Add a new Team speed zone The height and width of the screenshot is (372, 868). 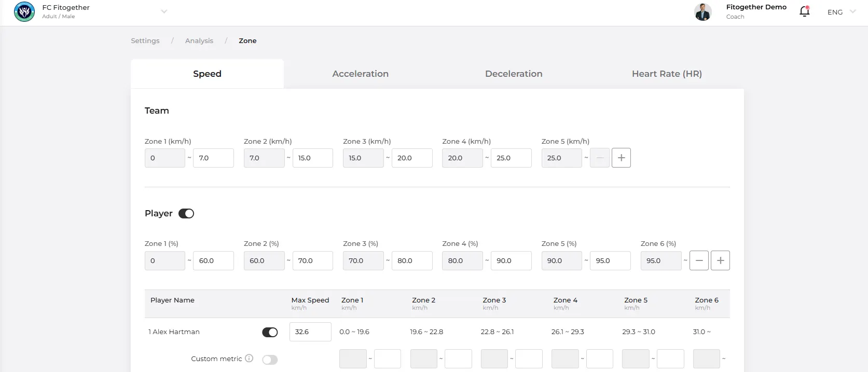[x=621, y=158]
